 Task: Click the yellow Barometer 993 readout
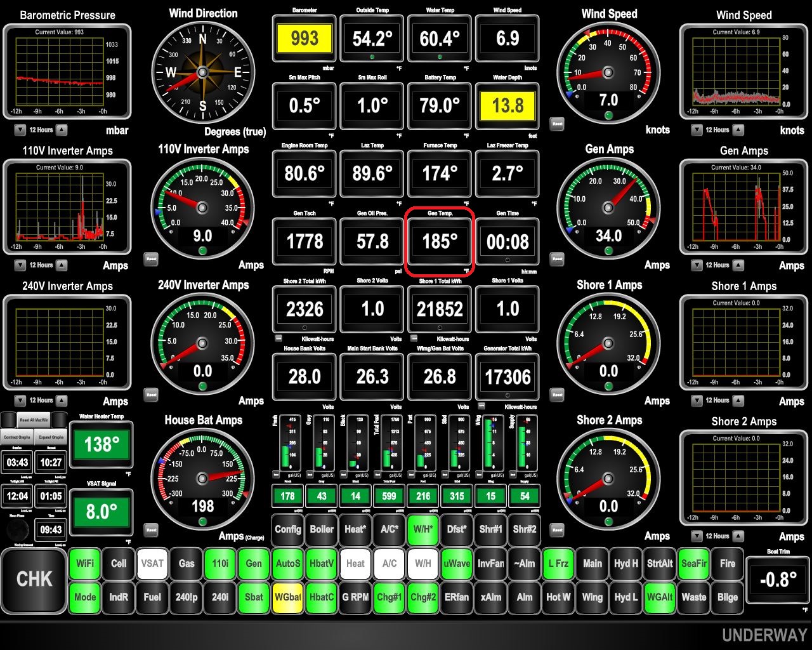[x=304, y=39]
